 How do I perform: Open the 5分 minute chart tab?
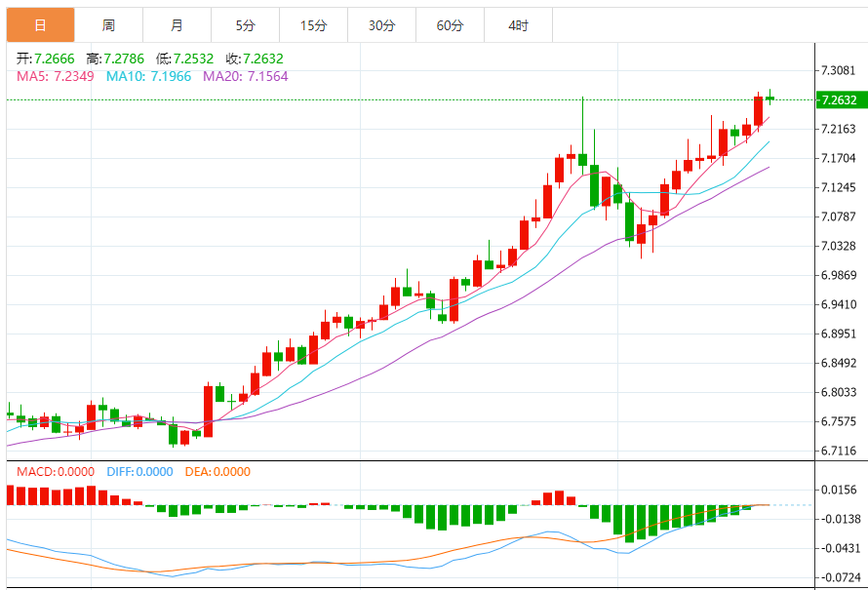(x=245, y=25)
